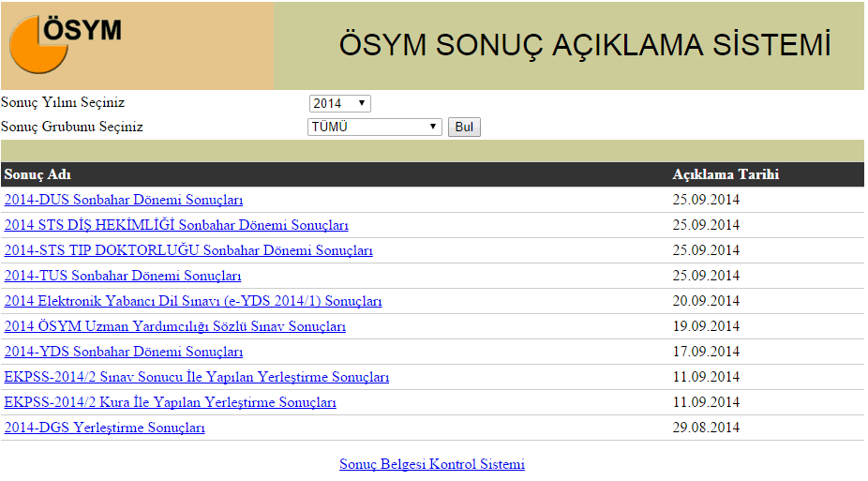Image resolution: width=868 pixels, height=481 pixels.
Task: Open 2014-DGS Yerleştirme Sonuçları link
Action: (105, 428)
